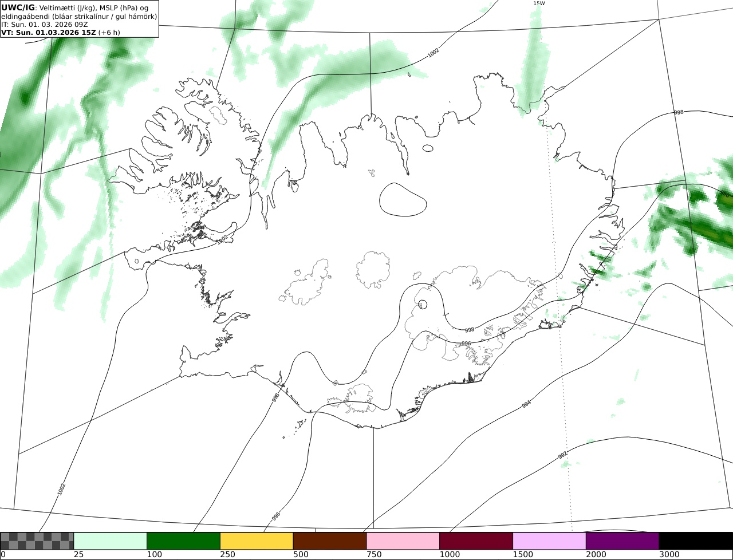Select the brown 500–750 legend swatch
The width and height of the screenshot is (733, 560).
pos(330,541)
